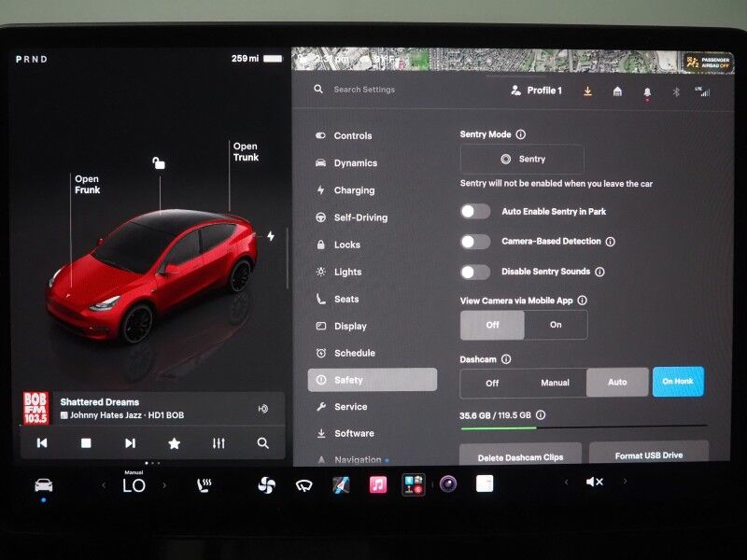The height and width of the screenshot is (560, 747).
Task: Tap the seat heater icon
Action: [x=204, y=485]
